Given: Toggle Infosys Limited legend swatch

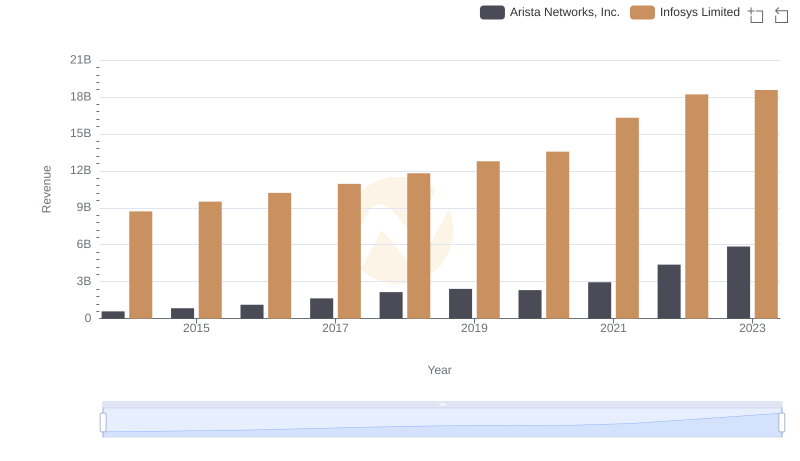Looking at the screenshot, I should 642,12.
